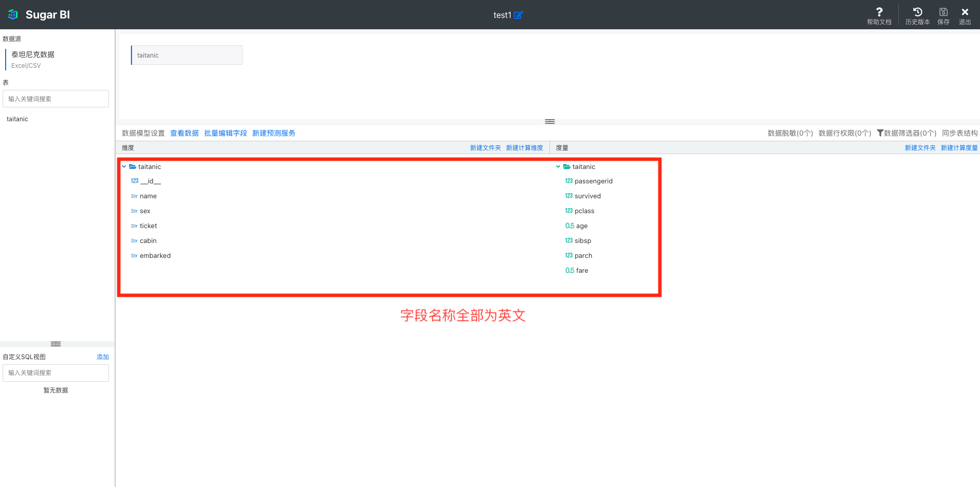980x487 pixels.
Task: Select the taitanic table in sidebar list
Action: click(17, 119)
